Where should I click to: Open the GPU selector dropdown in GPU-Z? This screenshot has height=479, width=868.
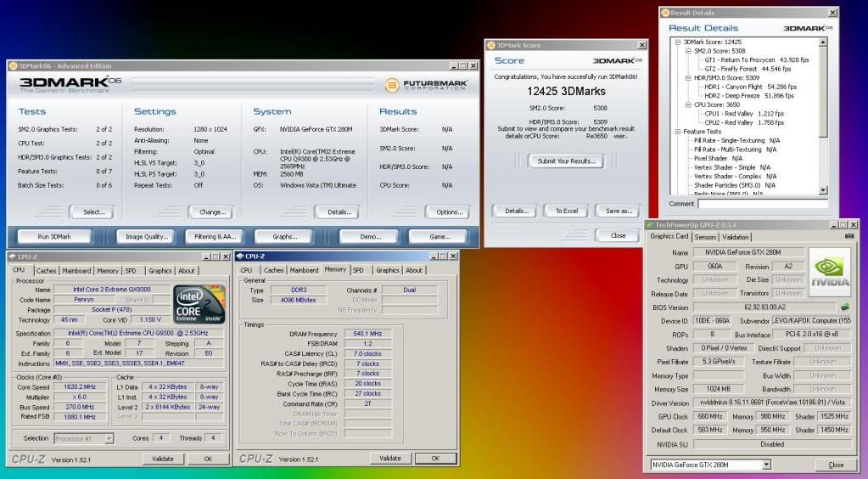coord(766,465)
